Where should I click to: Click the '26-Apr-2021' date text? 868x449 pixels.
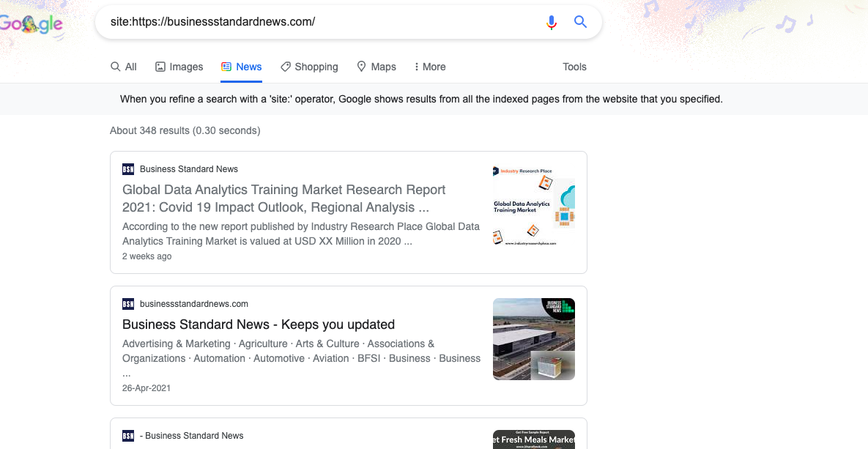(146, 388)
